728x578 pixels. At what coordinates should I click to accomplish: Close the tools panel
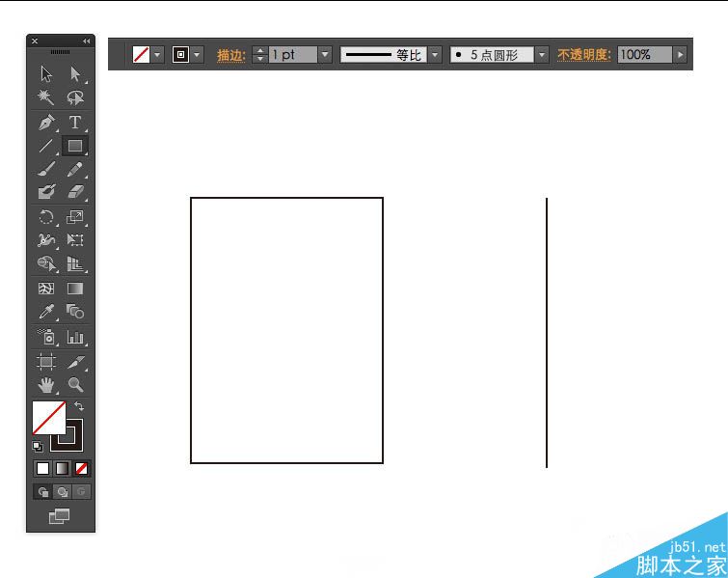coord(35,41)
